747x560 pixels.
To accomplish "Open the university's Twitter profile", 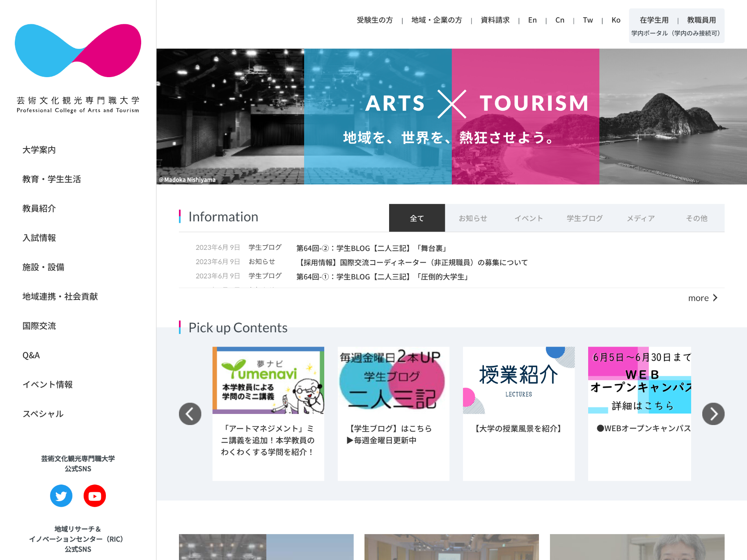I will pyautogui.click(x=61, y=496).
